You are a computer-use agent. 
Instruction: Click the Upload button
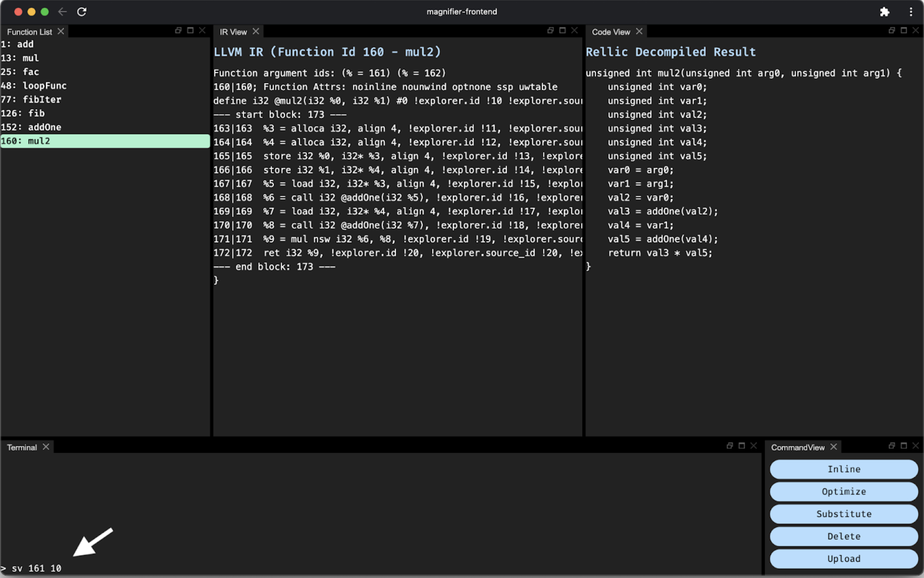[844, 559]
